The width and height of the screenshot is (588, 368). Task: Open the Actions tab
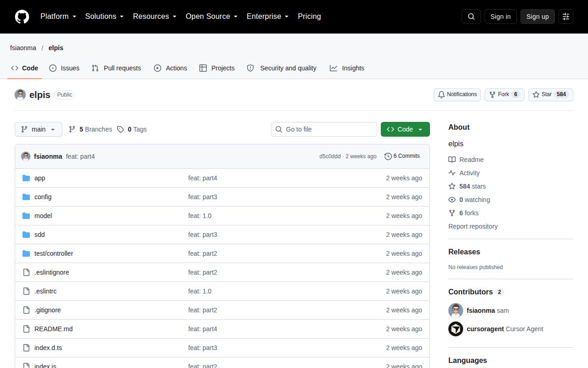tap(170, 68)
